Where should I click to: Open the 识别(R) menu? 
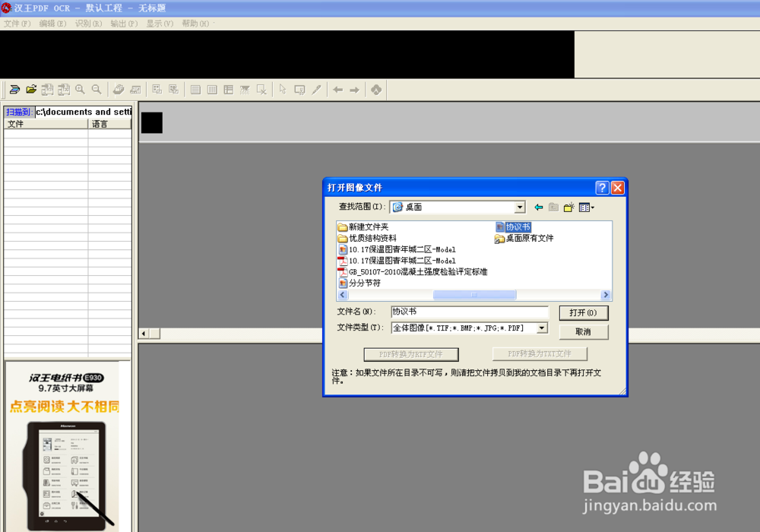pos(89,24)
